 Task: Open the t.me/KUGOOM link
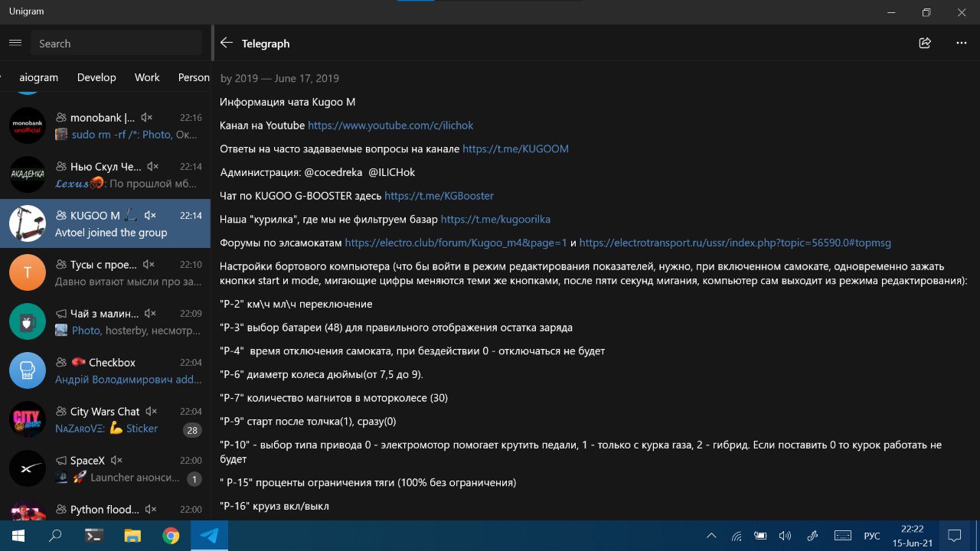click(515, 148)
